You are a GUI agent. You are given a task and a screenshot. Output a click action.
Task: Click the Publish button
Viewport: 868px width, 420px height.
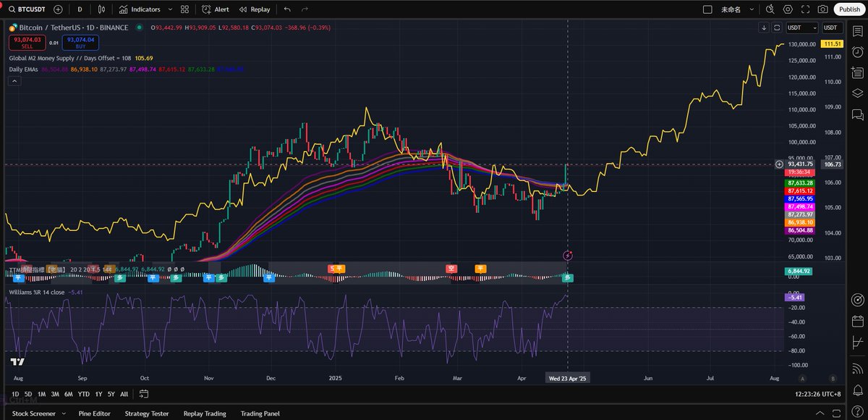(x=848, y=9)
